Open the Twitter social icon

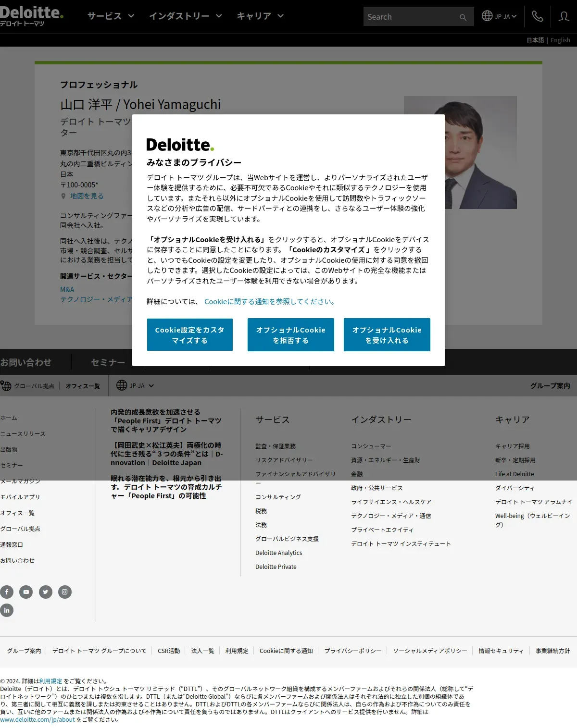46,592
